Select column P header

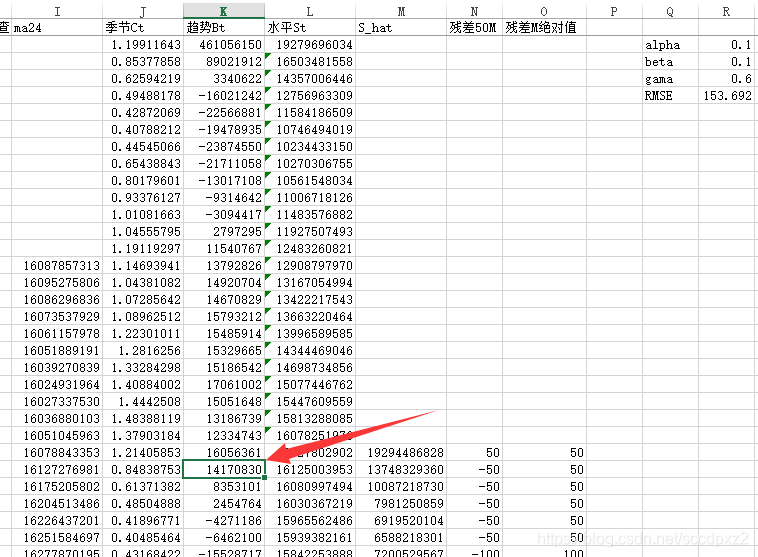click(x=614, y=11)
